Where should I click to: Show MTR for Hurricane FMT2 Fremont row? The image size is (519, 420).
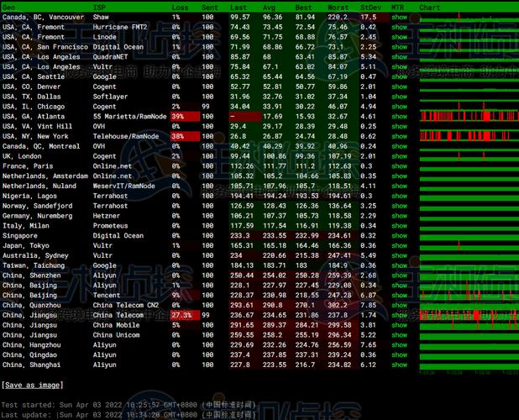[399, 27]
